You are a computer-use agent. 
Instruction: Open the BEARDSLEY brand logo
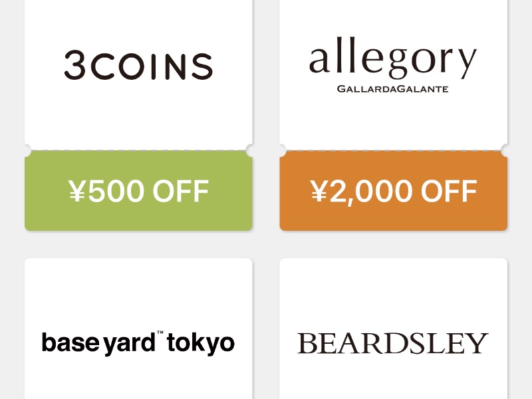tap(393, 343)
